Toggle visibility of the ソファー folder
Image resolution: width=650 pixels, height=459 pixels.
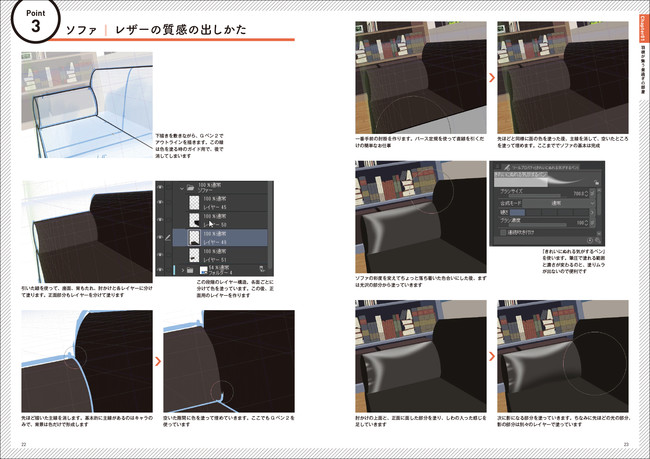pos(160,186)
